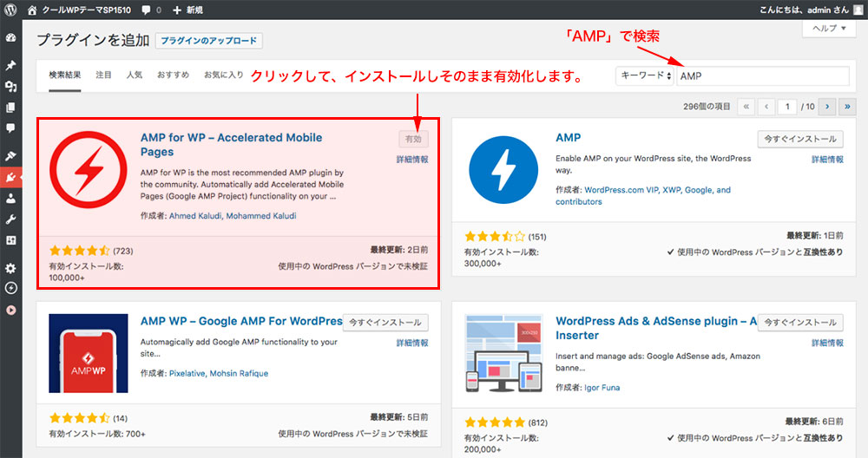The image size is (868, 458).
Task: Open Settings sliders icon in sidebar
Action: point(10,240)
